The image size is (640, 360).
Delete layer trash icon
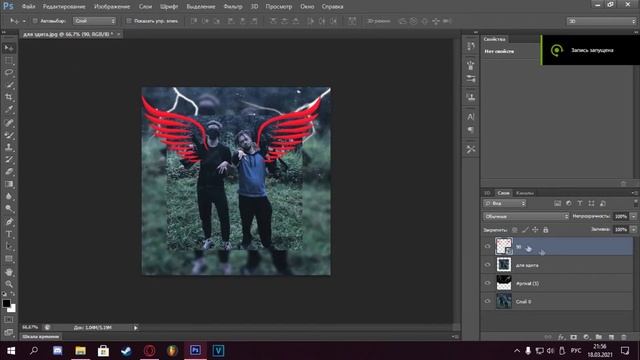624,337
